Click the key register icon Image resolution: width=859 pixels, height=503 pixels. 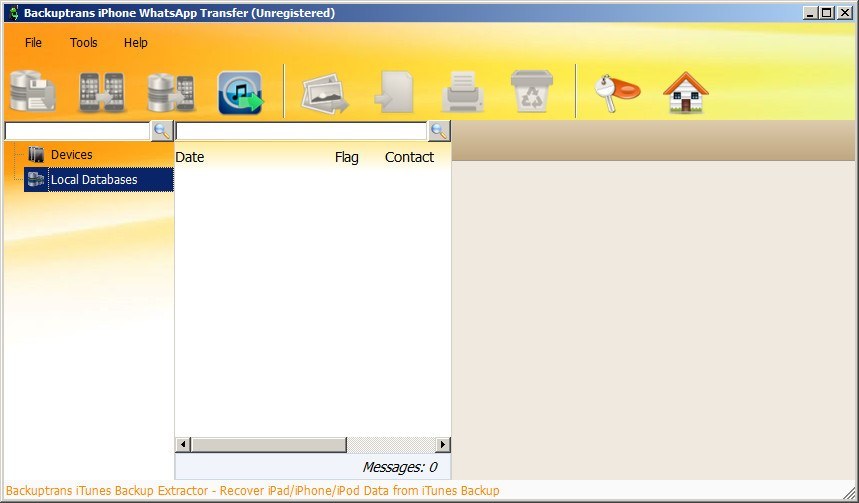point(617,93)
